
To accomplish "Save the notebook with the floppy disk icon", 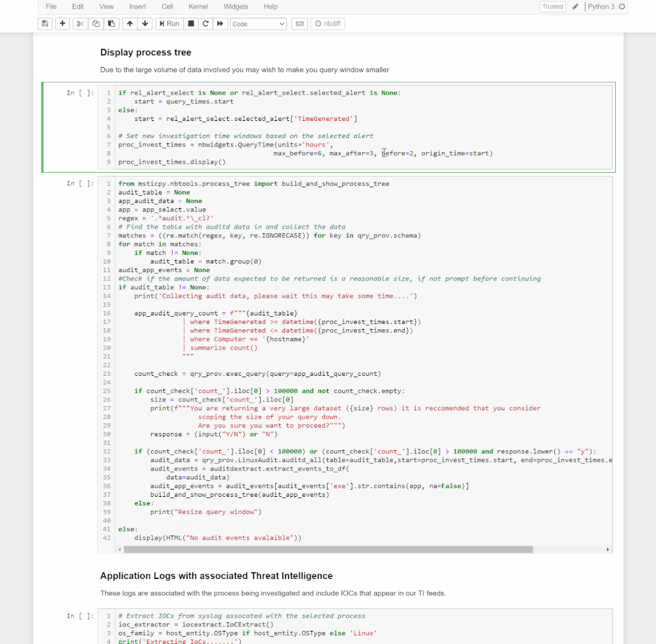I will (45, 24).
